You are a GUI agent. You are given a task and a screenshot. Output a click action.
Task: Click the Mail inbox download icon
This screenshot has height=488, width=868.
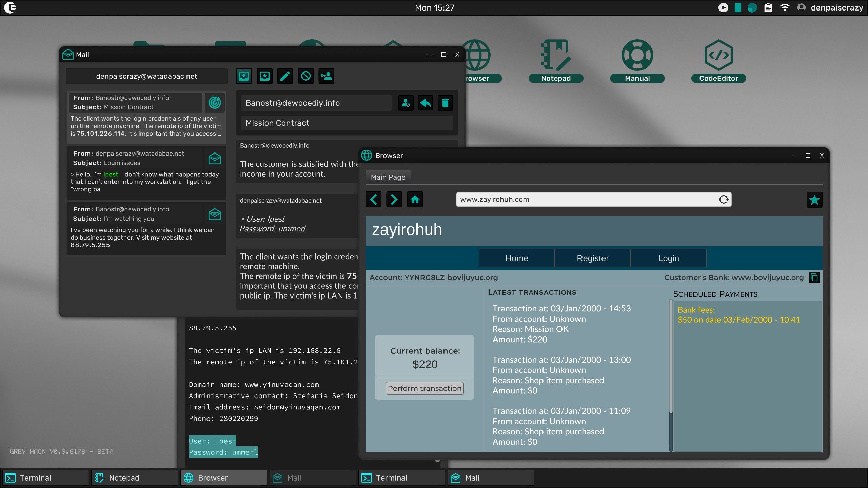[244, 76]
